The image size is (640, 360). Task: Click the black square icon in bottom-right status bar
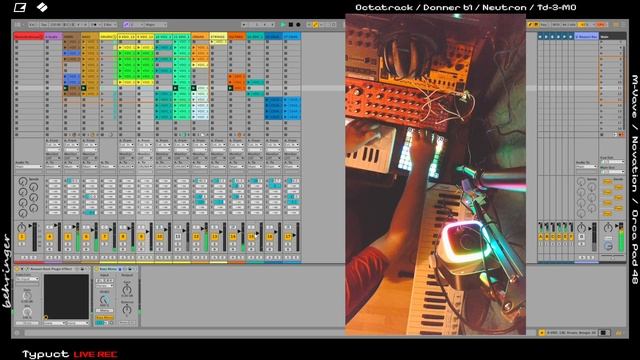click(603, 333)
